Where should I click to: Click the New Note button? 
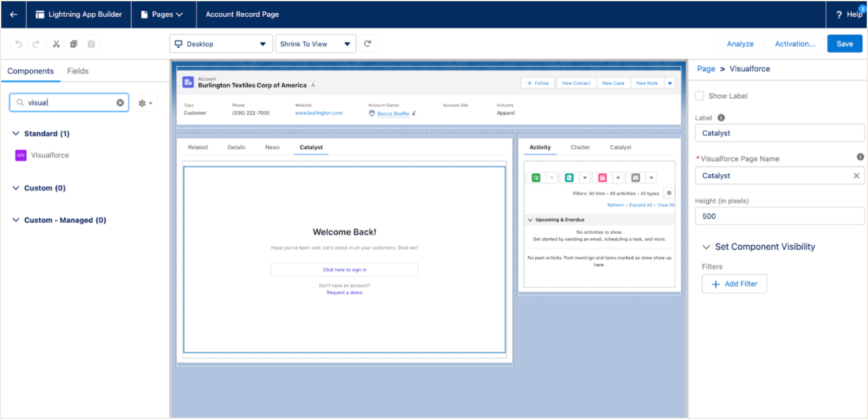647,83
